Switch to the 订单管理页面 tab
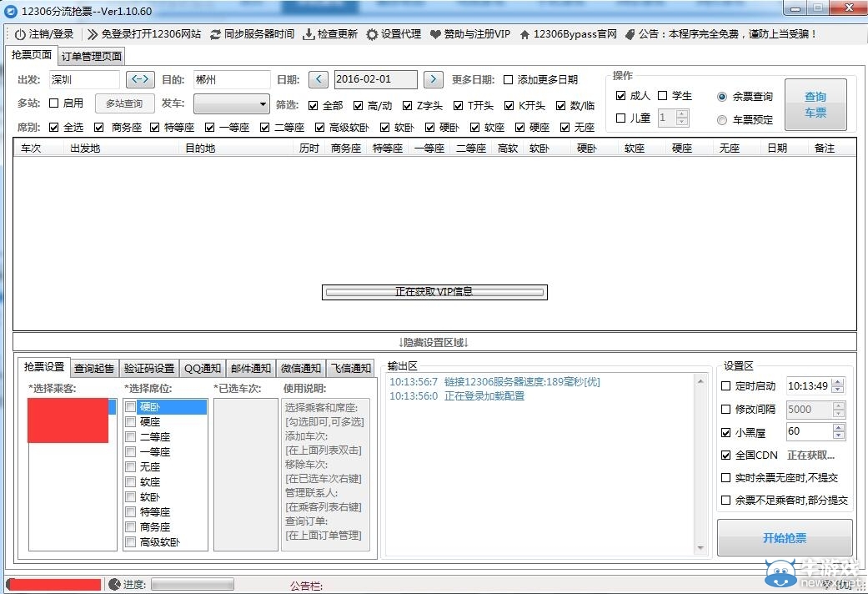The image size is (868, 594). (x=91, y=56)
